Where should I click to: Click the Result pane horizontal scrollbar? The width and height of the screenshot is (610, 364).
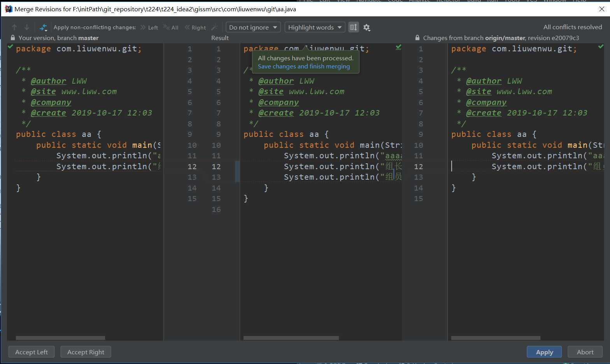(291, 338)
